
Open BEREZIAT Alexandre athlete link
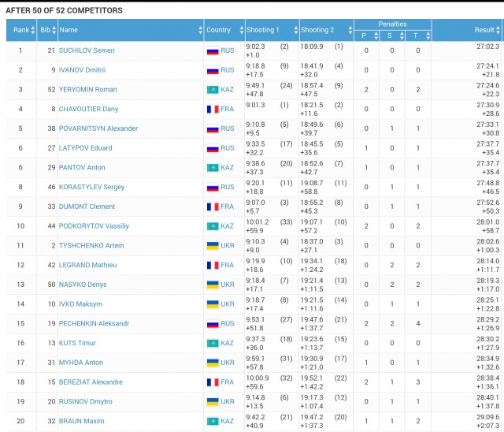(x=91, y=382)
